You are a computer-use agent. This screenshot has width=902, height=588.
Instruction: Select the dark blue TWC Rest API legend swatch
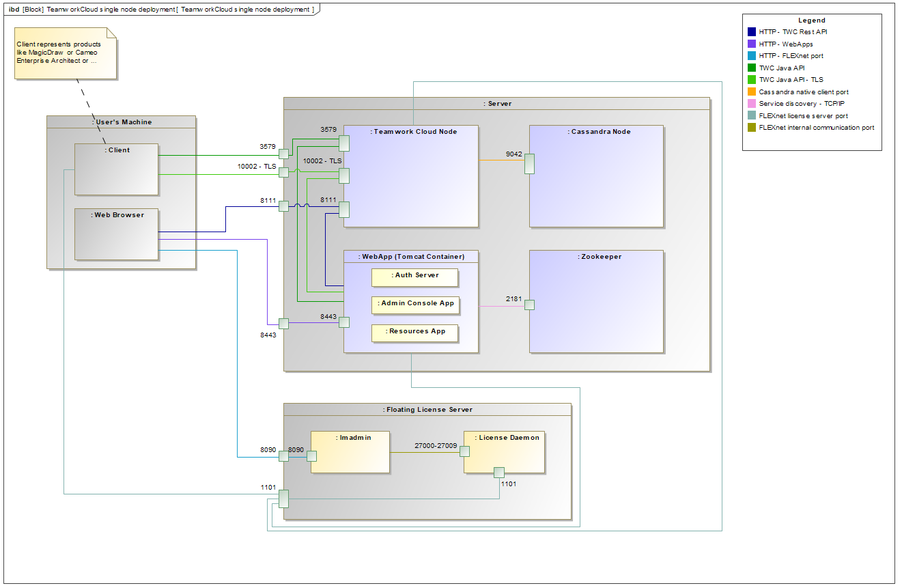point(752,32)
